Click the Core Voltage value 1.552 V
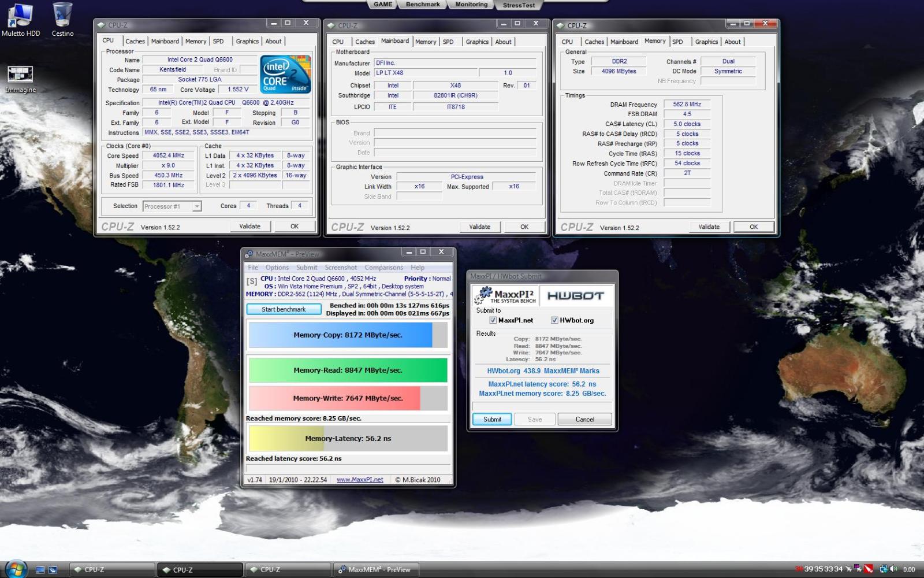The height and width of the screenshot is (578, 924). [238, 90]
